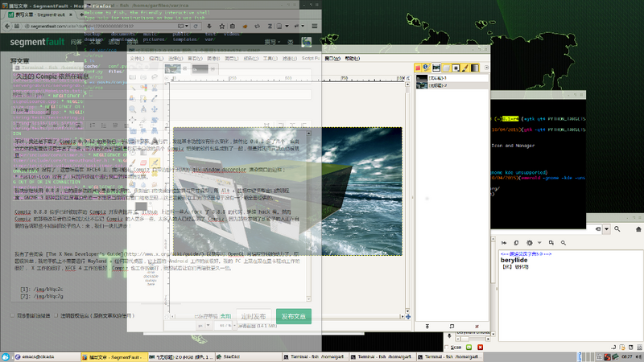The height and width of the screenshot is (362, 644).
Task: Click red delete icon in GIMP dock
Action: click(x=477, y=327)
